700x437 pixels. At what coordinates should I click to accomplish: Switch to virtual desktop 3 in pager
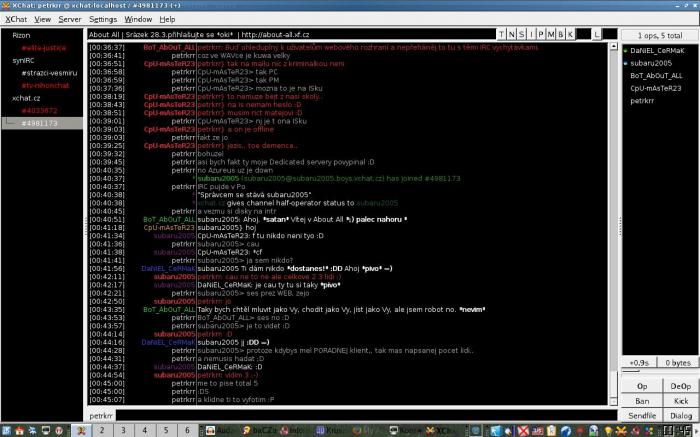pyautogui.click(x=123, y=430)
